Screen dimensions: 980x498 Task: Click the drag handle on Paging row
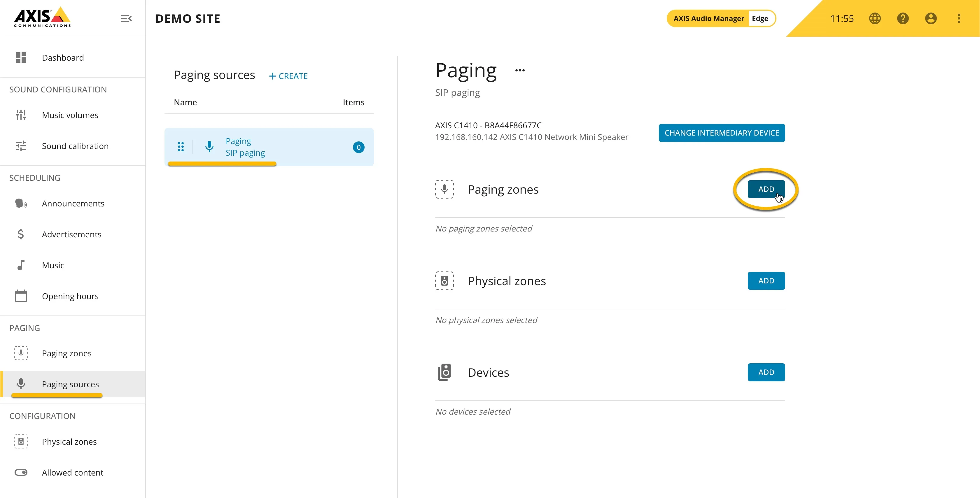pyautogui.click(x=181, y=146)
